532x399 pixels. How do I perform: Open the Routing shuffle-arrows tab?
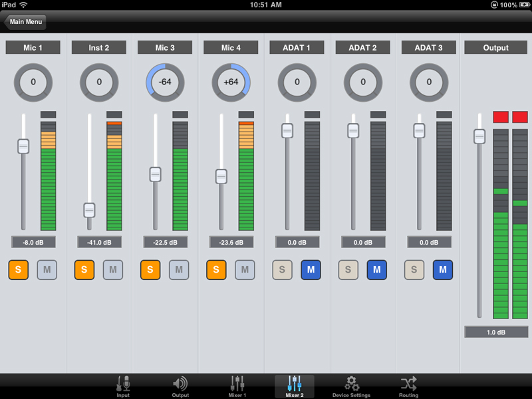[x=408, y=386]
